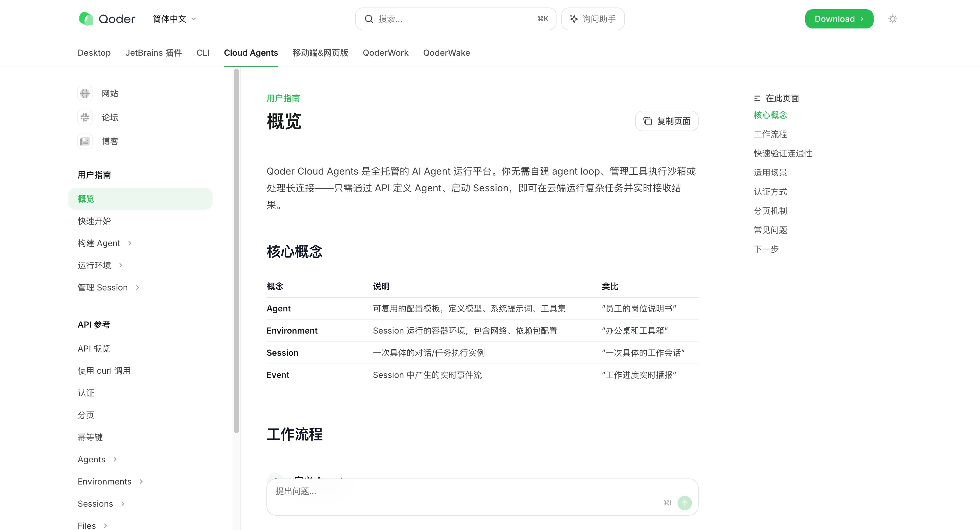980x530 pixels.
Task: Open the 幂等键 sidebar page
Action: (x=90, y=437)
